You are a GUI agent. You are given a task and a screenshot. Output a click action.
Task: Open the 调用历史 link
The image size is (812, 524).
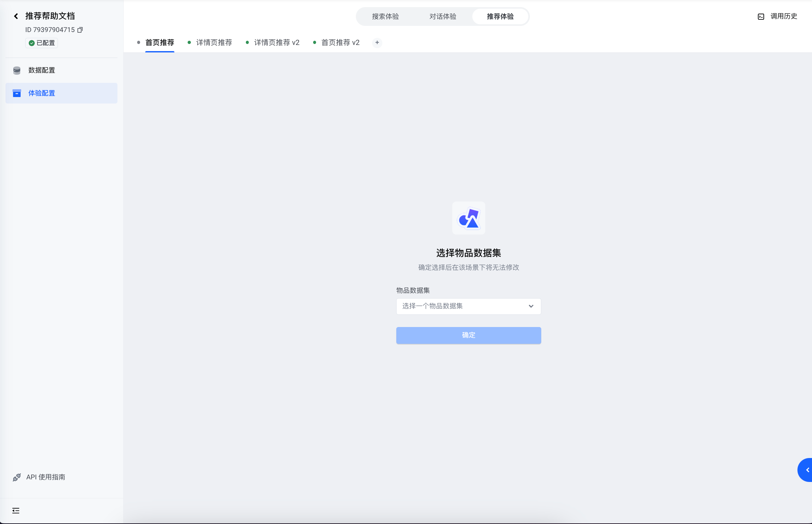(x=784, y=16)
